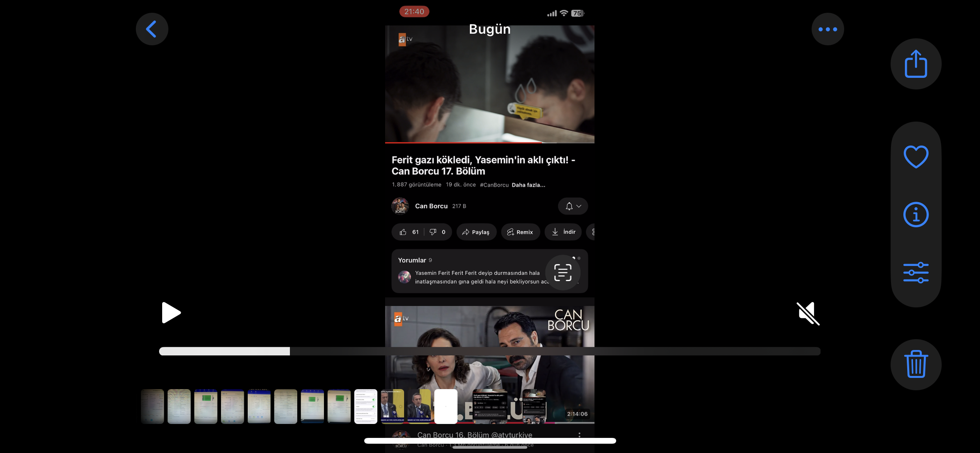Tap the '217 B' subscriber count
980x453 pixels.
(x=459, y=206)
